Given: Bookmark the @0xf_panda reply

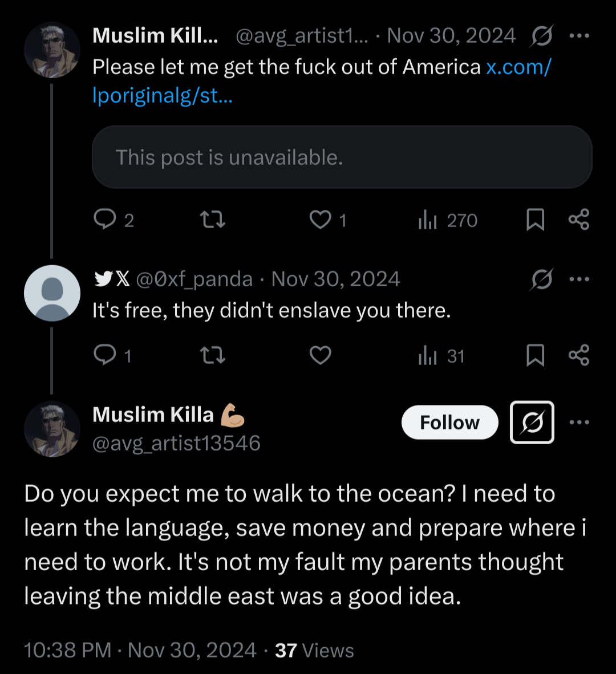Looking at the screenshot, I should (x=535, y=356).
